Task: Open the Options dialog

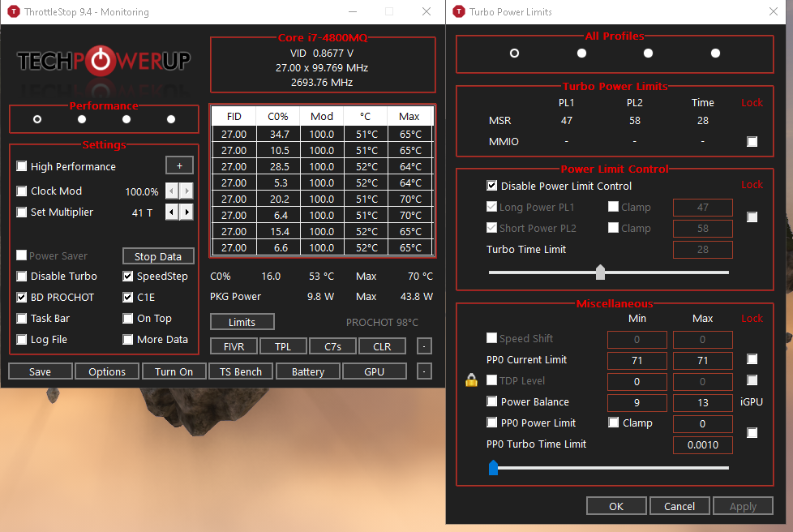Action: point(107,371)
